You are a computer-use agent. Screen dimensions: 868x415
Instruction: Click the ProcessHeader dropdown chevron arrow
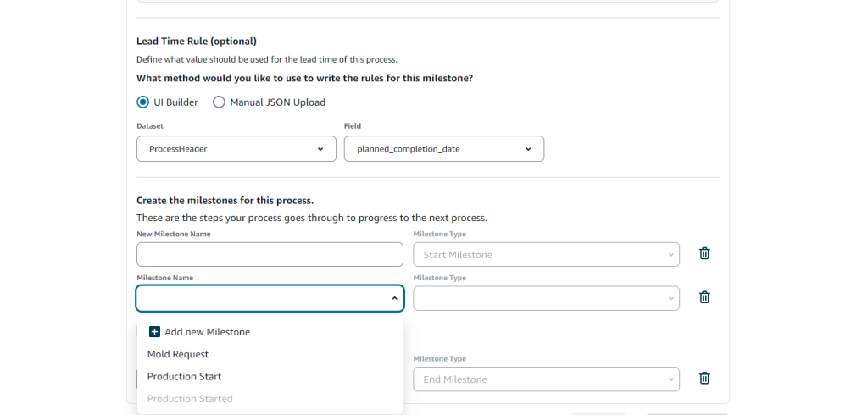pyautogui.click(x=320, y=149)
